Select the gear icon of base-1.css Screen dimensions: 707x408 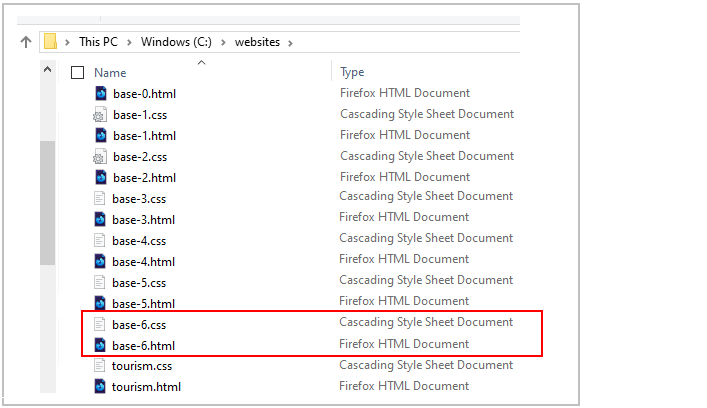(x=100, y=115)
